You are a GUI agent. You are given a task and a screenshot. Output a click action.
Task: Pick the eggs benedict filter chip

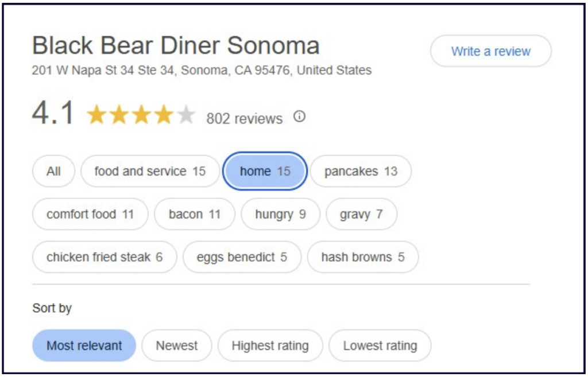[241, 257]
